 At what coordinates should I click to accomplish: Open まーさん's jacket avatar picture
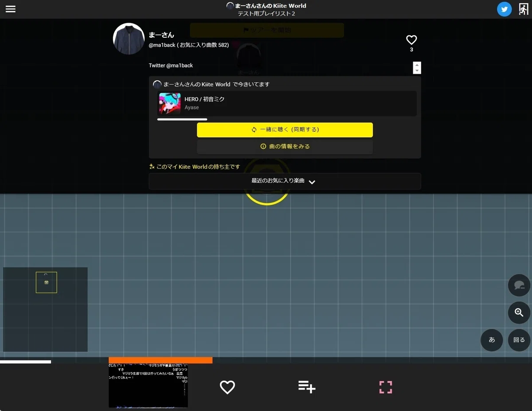click(x=129, y=39)
